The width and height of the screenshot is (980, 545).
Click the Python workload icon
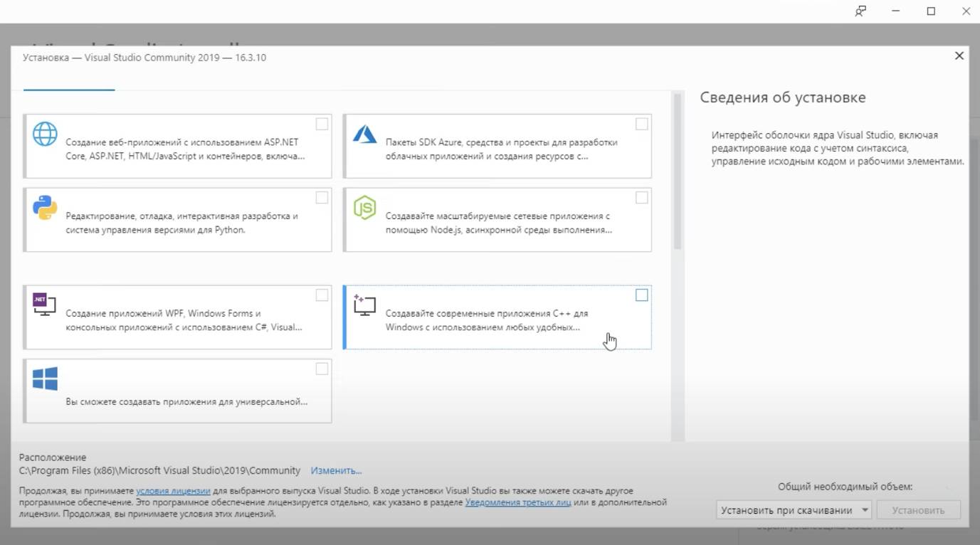coord(46,207)
